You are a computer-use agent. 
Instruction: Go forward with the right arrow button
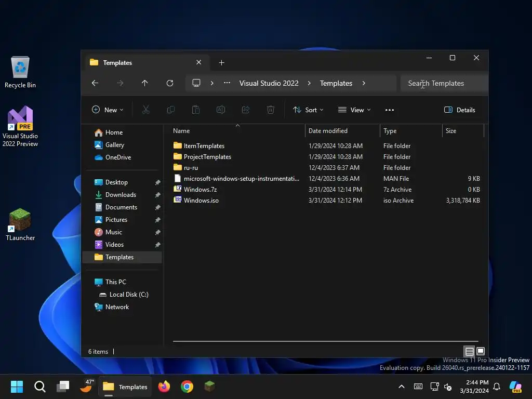[120, 83]
